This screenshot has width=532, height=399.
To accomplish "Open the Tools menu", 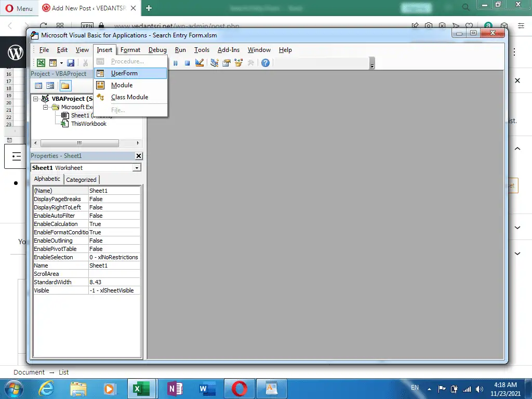I will pyautogui.click(x=202, y=50).
